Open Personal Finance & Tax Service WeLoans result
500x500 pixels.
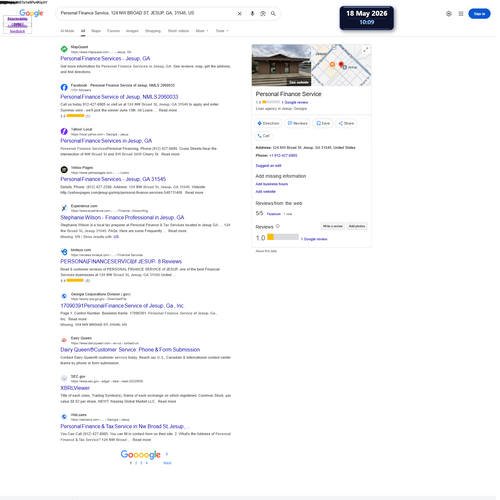pos(125,426)
